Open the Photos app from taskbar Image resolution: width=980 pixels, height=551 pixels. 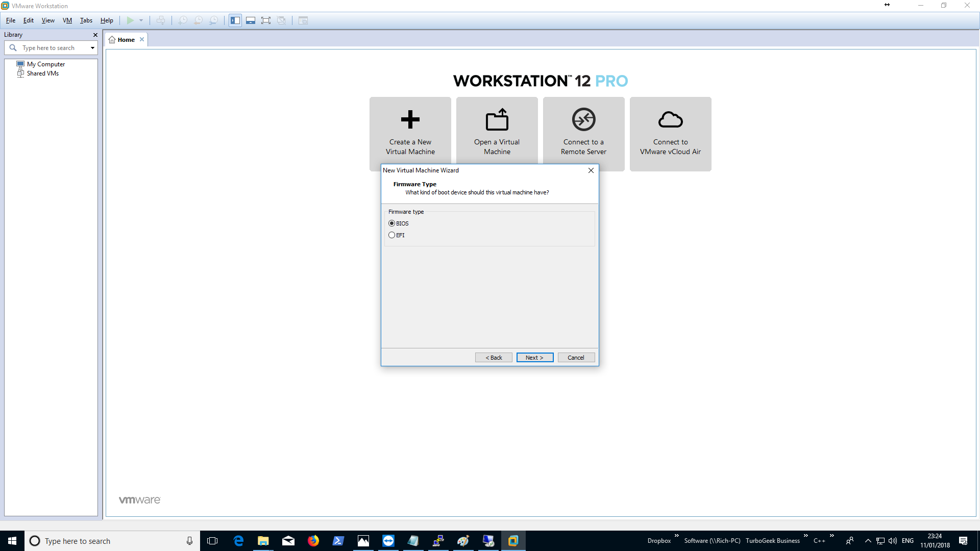363,541
